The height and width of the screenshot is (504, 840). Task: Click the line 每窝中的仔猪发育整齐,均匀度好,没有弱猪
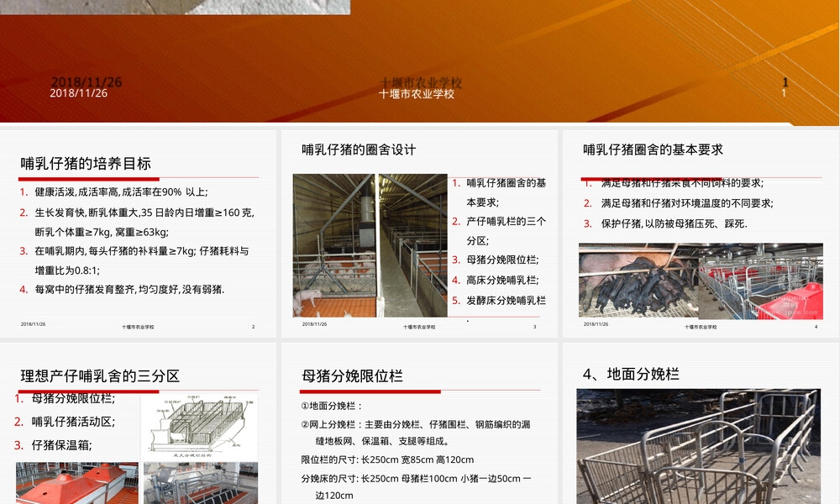(x=129, y=290)
